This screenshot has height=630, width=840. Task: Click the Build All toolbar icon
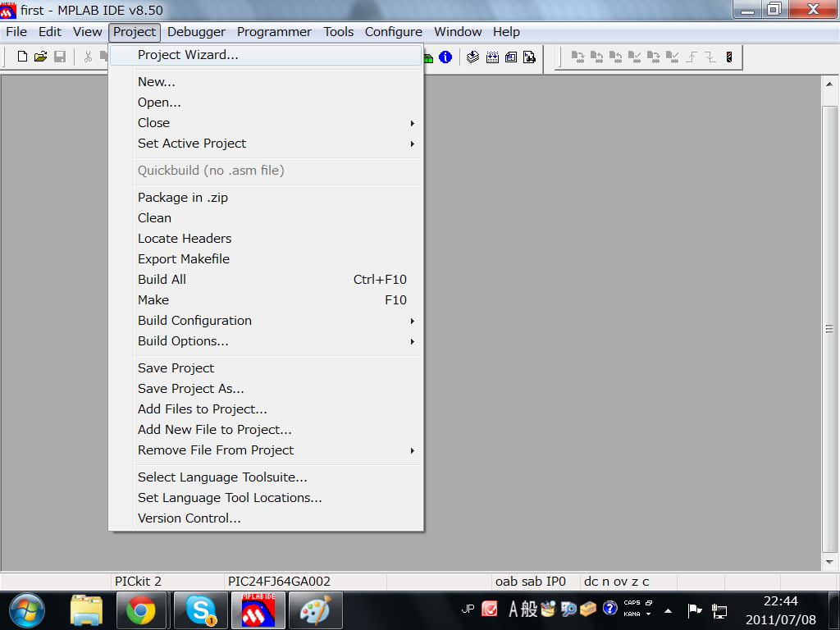[492, 57]
